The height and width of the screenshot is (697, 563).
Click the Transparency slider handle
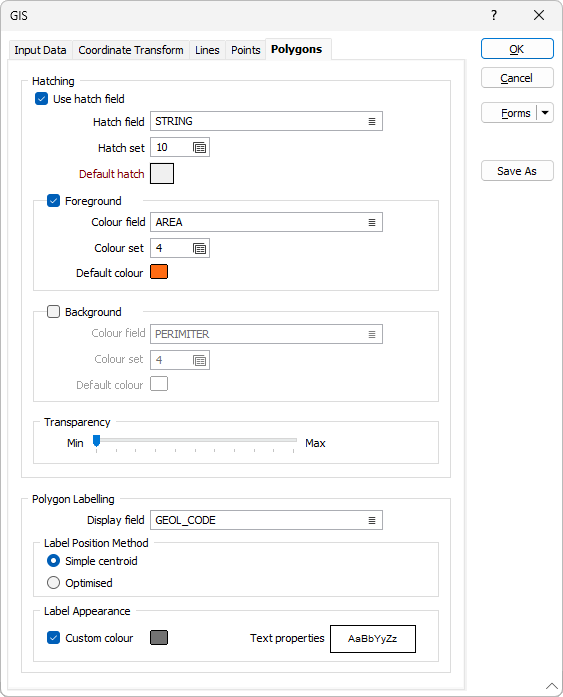pyautogui.click(x=96, y=441)
